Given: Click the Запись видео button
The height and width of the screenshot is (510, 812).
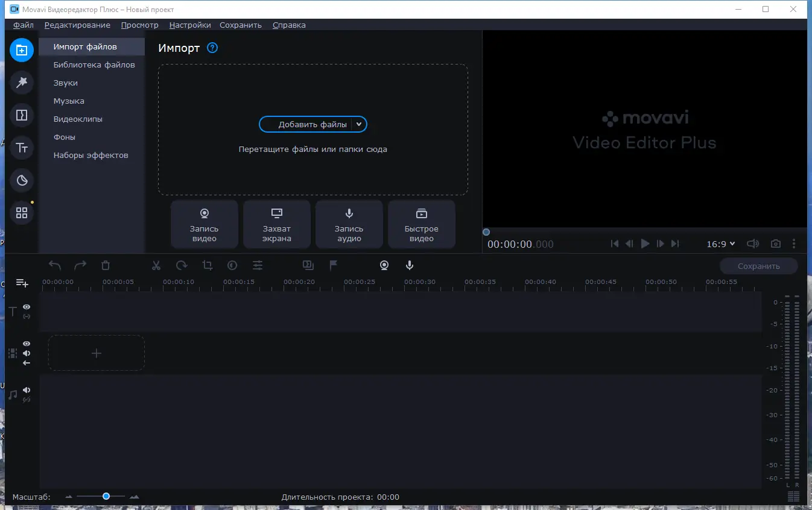Looking at the screenshot, I should click(205, 224).
